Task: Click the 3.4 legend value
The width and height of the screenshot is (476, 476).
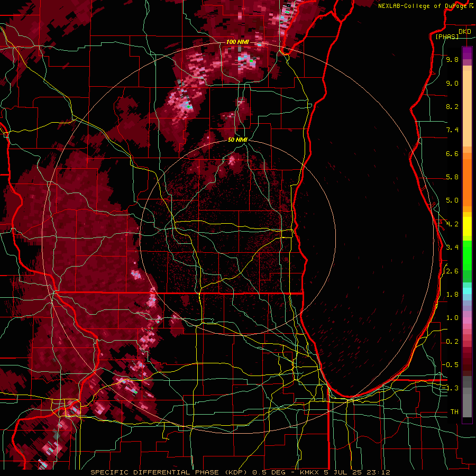Action: click(x=452, y=248)
